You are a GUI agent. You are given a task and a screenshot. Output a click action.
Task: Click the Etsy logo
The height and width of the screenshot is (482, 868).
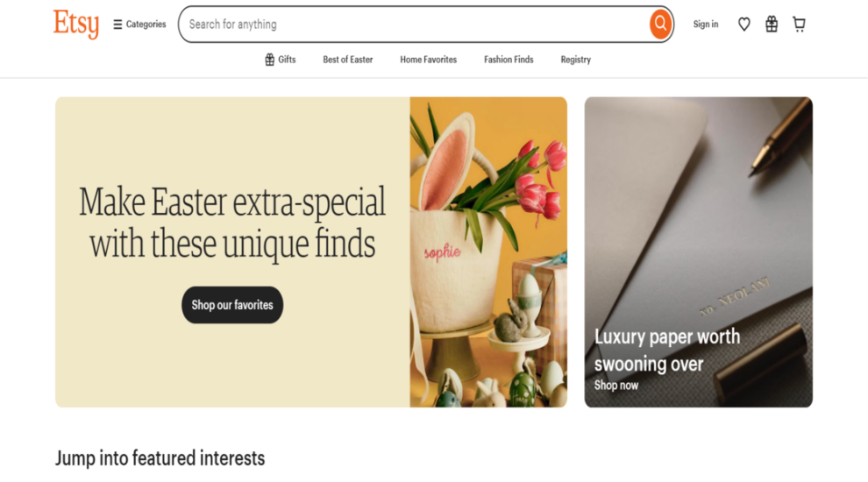coord(76,25)
